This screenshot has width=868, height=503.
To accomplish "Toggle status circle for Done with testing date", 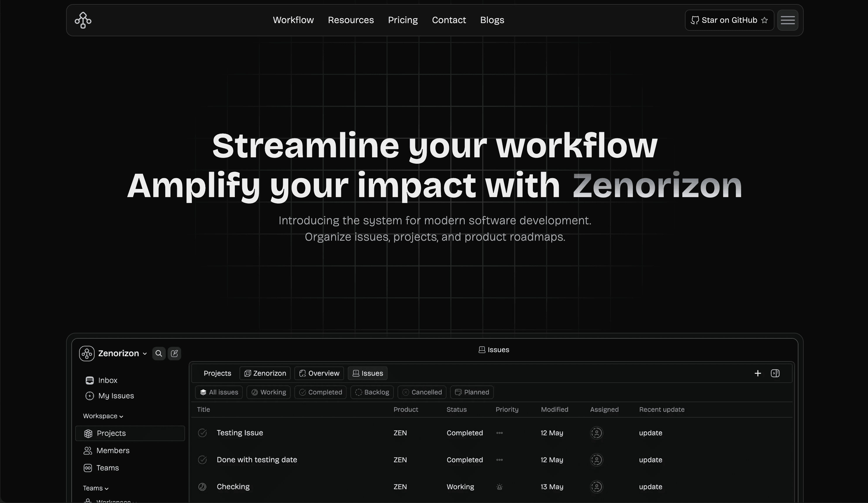I will (x=202, y=460).
